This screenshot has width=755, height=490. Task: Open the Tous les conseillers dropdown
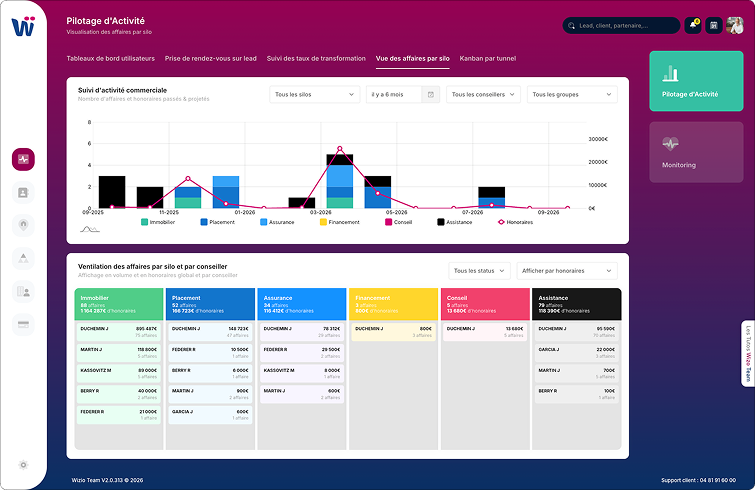click(x=483, y=95)
